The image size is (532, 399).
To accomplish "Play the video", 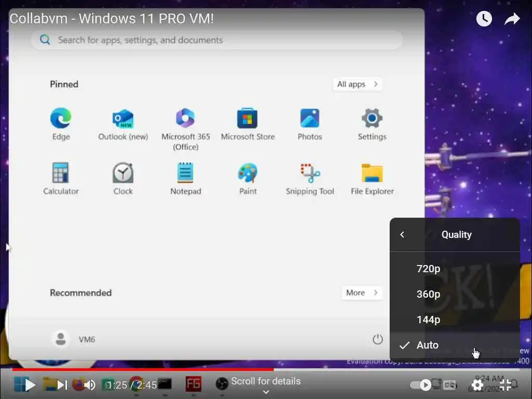I will coord(30,385).
